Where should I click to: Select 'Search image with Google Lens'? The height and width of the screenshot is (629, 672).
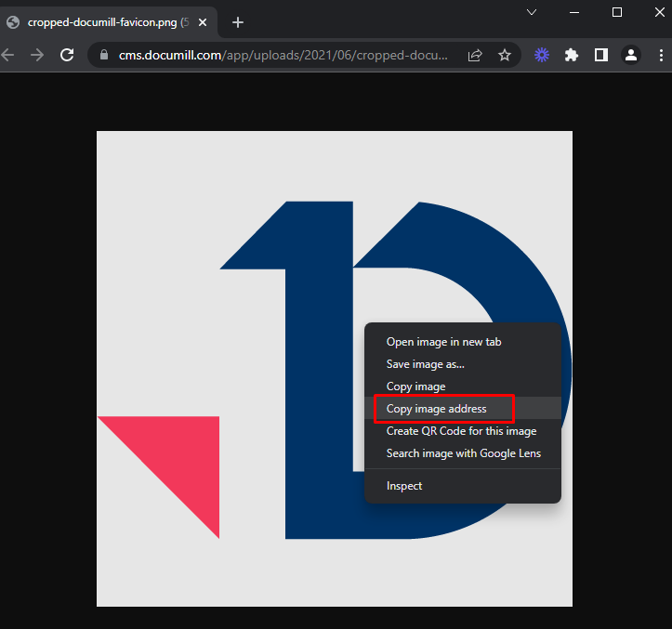[x=463, y=453]
